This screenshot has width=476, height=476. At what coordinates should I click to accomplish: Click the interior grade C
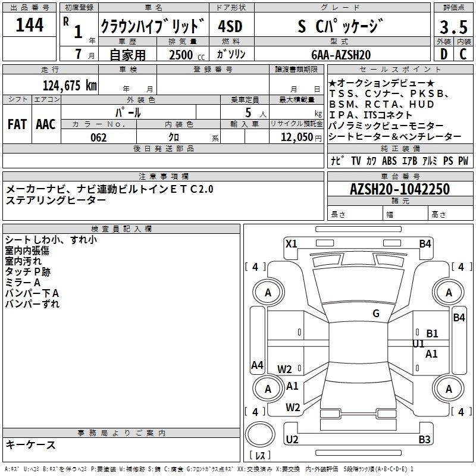pos(463,54)
